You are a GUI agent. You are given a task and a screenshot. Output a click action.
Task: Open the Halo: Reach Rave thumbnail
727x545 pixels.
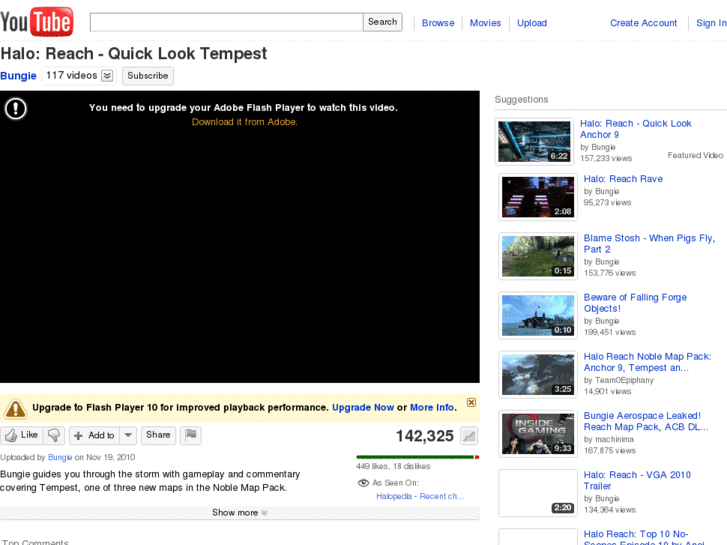pos(538,197)
